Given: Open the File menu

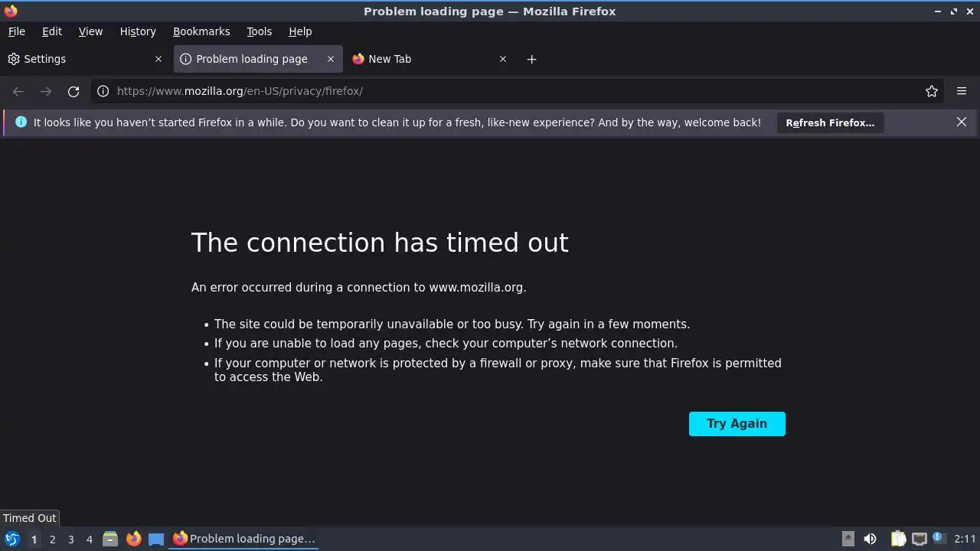Looking at the screenshot, I should [16, 31].
